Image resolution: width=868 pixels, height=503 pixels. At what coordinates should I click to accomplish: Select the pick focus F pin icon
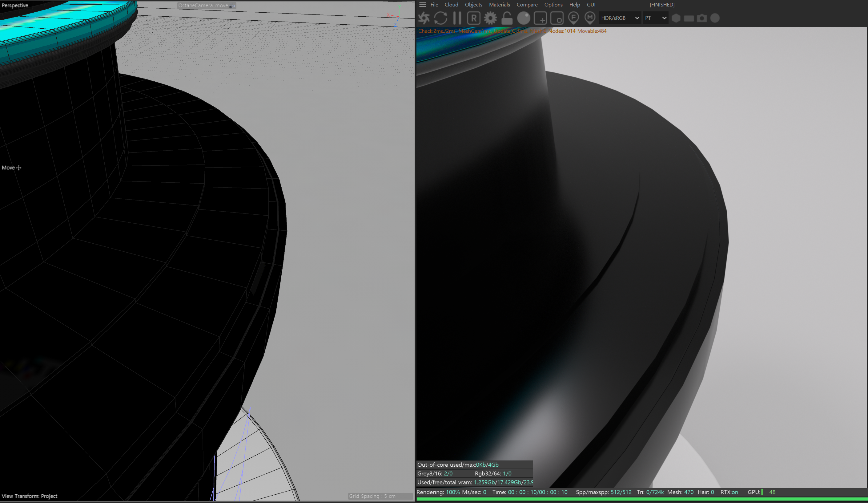coord(573,18)
